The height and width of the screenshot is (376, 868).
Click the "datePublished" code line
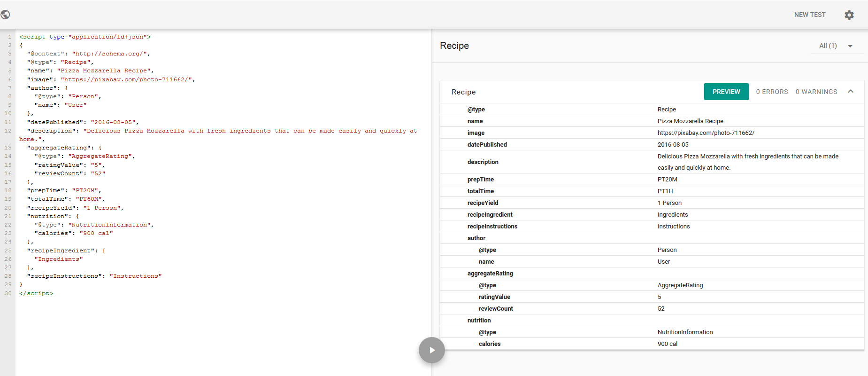coord(83,122)
